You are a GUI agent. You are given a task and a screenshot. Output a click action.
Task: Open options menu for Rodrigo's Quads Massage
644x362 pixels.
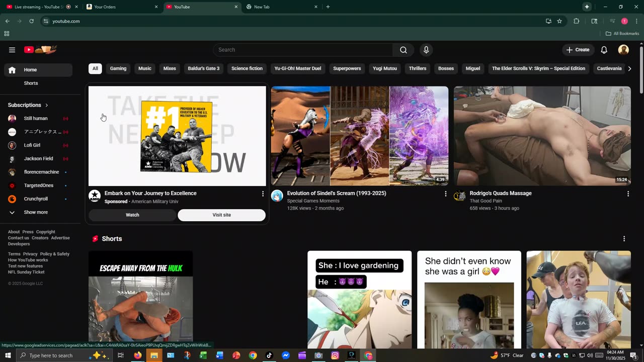[x=628, y=194]
